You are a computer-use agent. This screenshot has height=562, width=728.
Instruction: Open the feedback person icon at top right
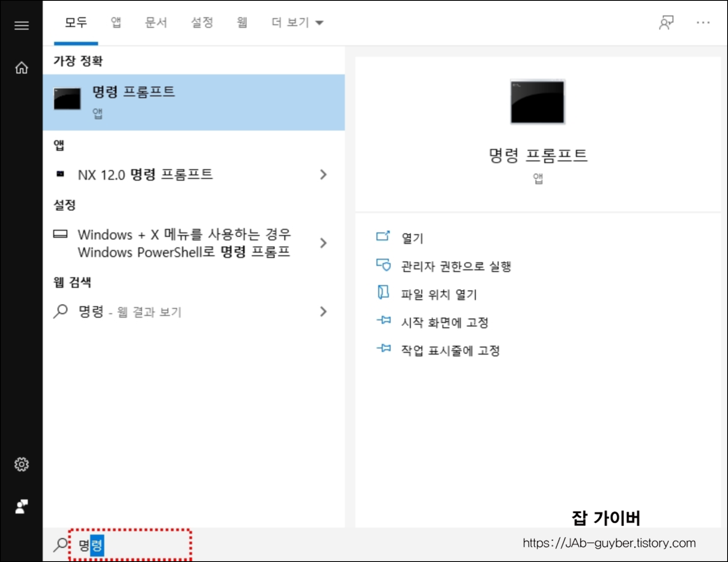(666, 23)
